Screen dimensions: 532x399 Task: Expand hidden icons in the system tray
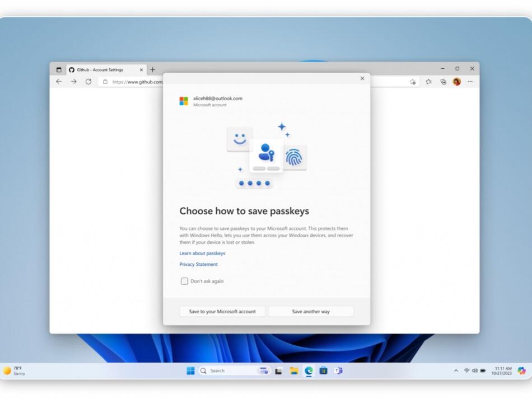coord(456,370)
